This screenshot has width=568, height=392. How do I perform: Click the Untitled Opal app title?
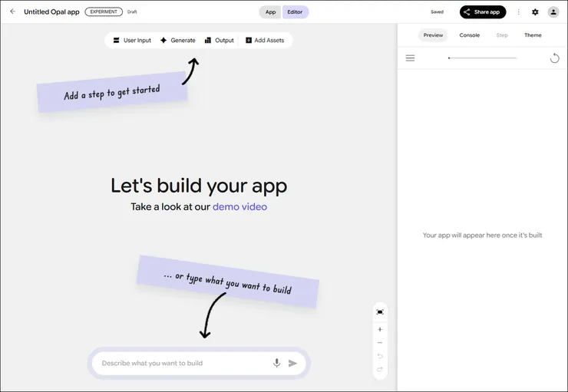tap(51, 12)
